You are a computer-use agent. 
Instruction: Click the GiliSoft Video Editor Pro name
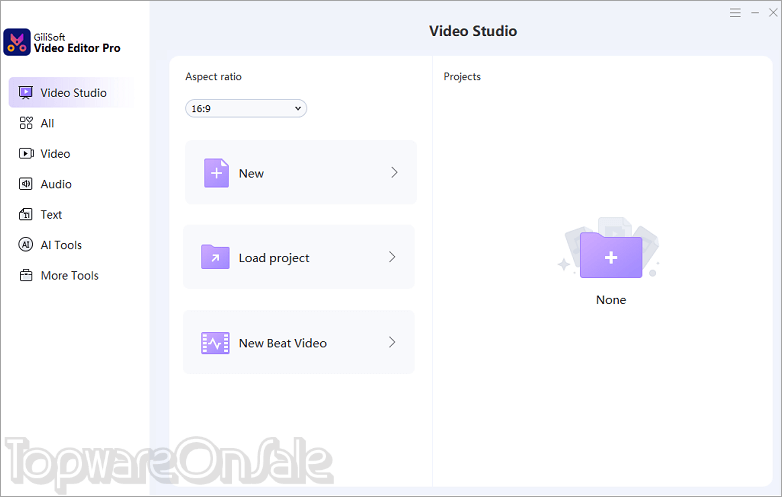pyautogui.click(x=77, y=43)
